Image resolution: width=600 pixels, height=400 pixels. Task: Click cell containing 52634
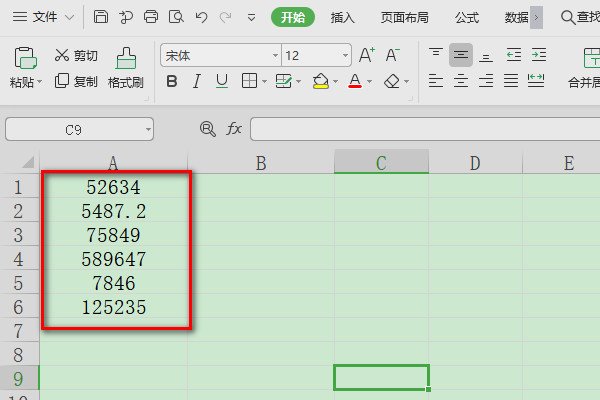coord(114,187)
